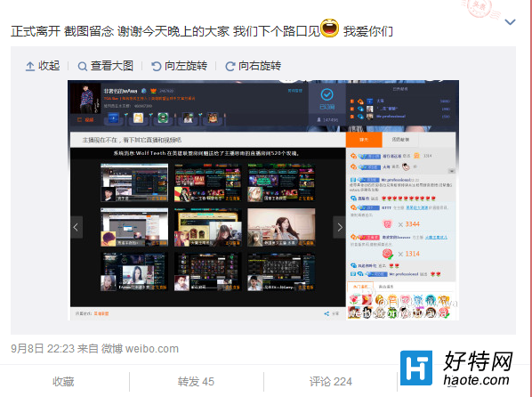532x397 pixels.
Task: Go to previous page of stream thumbnails
Action: coord(77,227)
